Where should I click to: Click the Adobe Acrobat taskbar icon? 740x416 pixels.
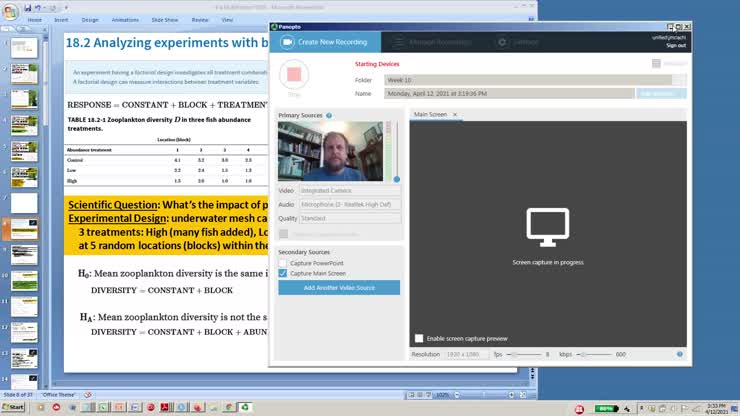click(166, 407)
